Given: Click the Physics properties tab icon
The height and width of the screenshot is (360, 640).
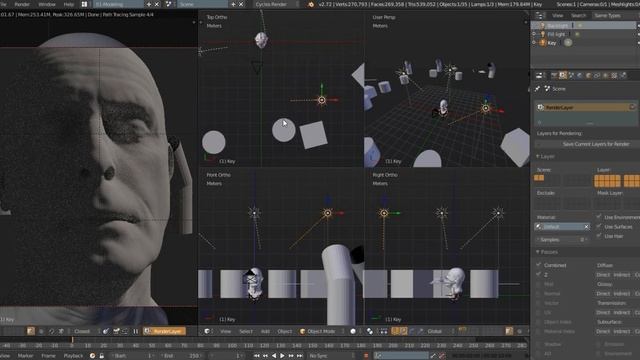Looking at the screenshot, I should (x=623, y=76).
